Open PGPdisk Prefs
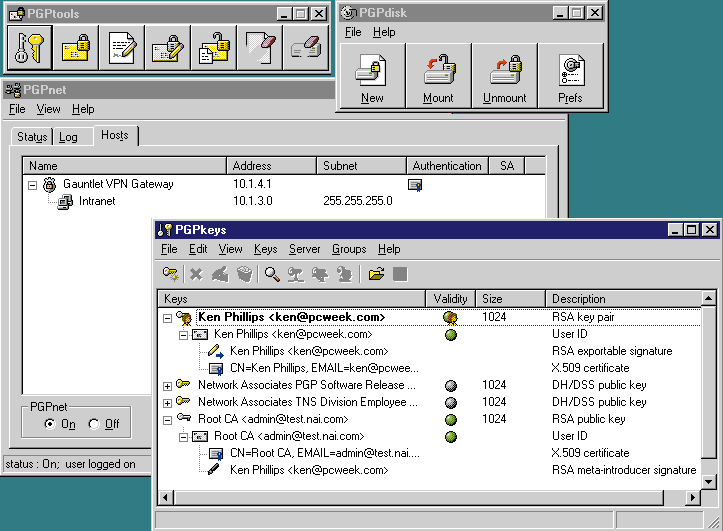The height and width of the screenshot is (531, 723). pyautogui.click(x=570, y=76)
